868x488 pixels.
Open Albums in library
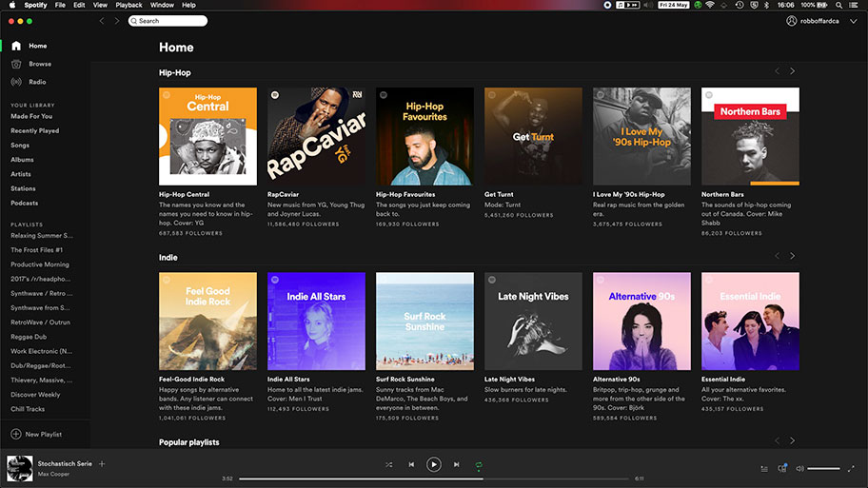pyautogui.click(x=22, y=160)
